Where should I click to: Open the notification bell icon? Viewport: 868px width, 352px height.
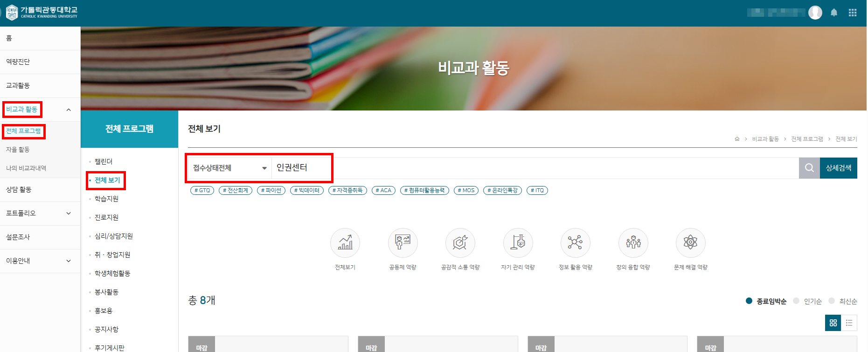click(x=834, y=13)
